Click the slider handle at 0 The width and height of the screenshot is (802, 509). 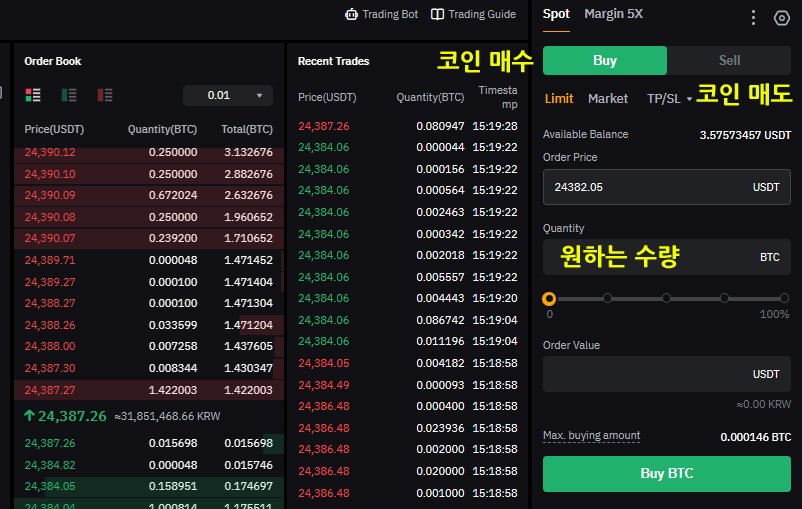click(x=549, y=299)
